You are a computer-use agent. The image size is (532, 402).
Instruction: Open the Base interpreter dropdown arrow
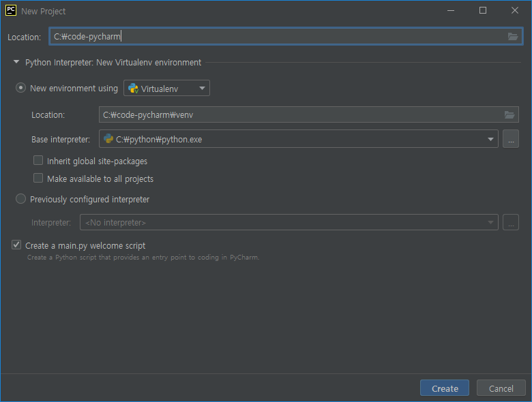490,139
